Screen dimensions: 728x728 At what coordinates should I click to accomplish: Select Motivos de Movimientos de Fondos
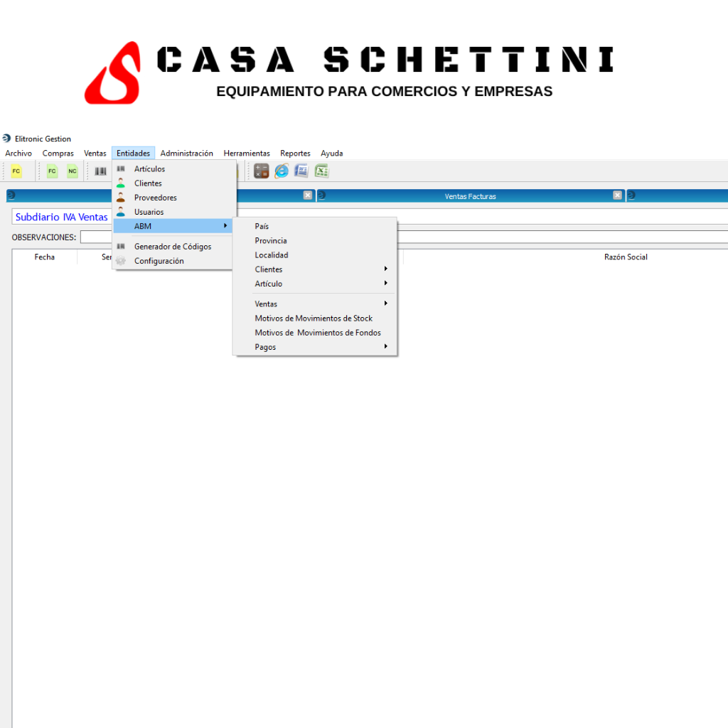pos(315,333)
